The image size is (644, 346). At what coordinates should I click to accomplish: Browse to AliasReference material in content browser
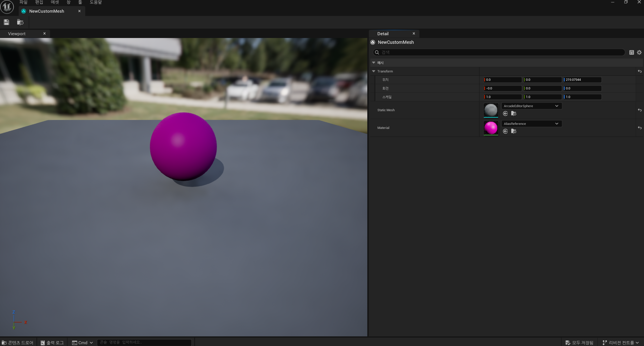tap(514, 131)
